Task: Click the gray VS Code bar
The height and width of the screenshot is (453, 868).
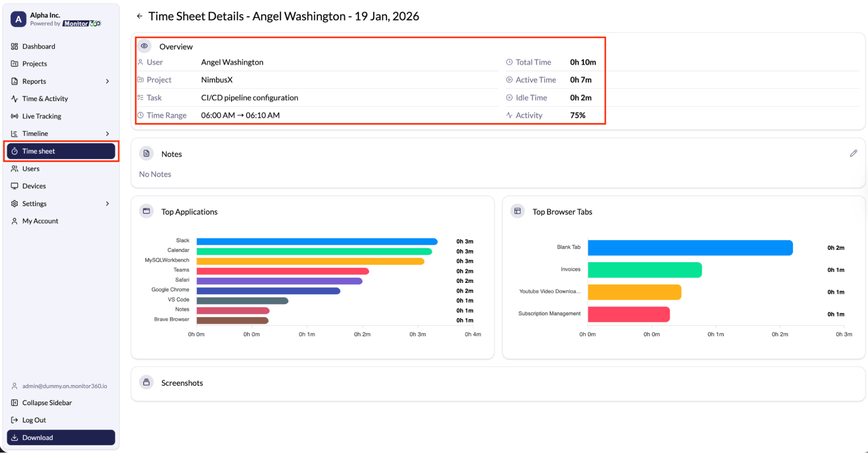Action: pyautogui.click(x=242, y=301)
